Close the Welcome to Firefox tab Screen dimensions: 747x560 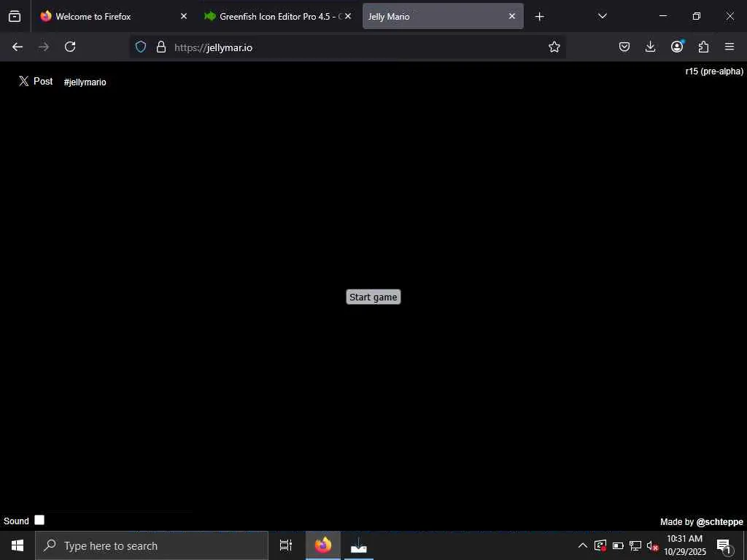point(183,16)
